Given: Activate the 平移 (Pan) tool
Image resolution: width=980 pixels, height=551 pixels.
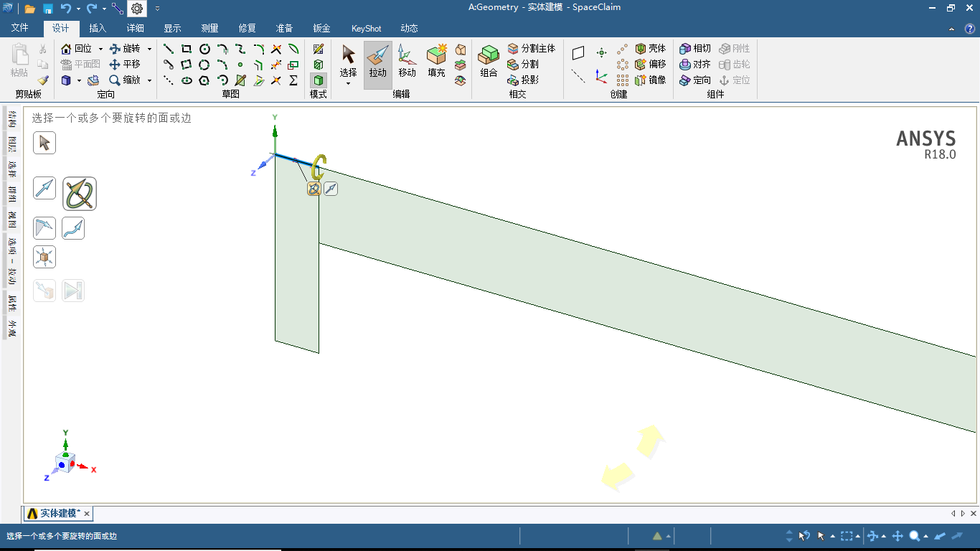Looking at the screenshot, I should 125,65.
